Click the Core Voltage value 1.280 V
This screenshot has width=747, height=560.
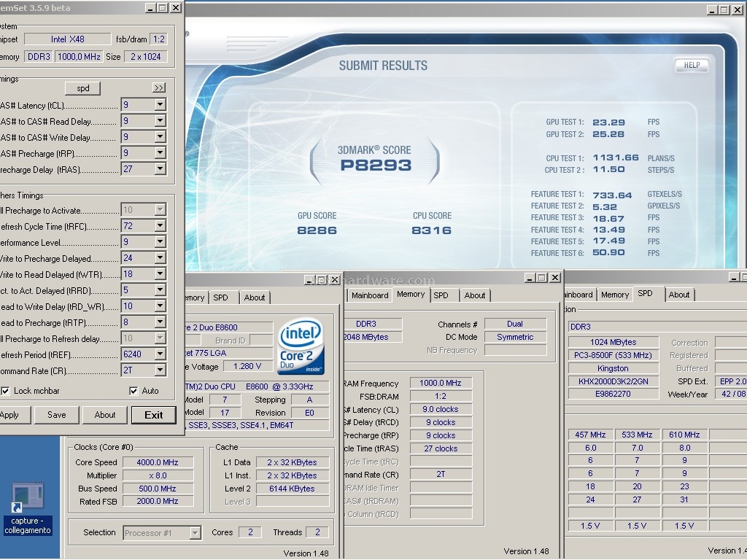[247, 366]
